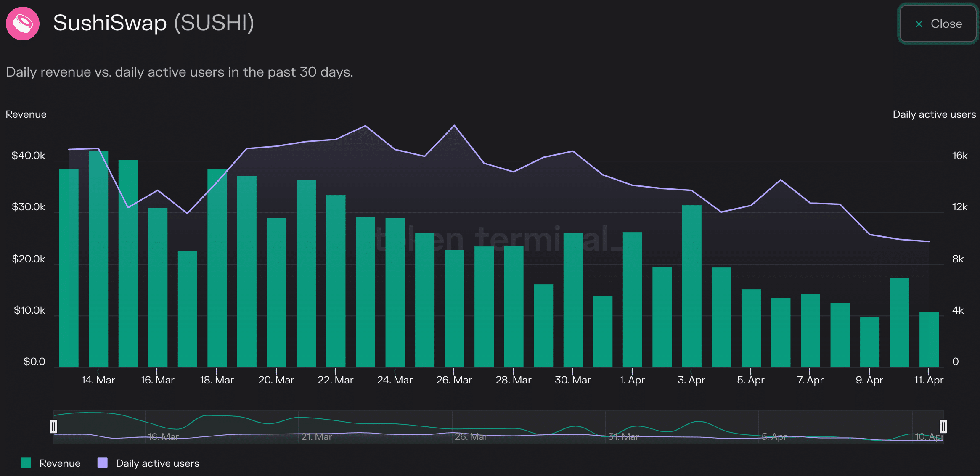Click the purple Daily active users swatch
The height and width of the screenshot is (476, 980).
102,463
